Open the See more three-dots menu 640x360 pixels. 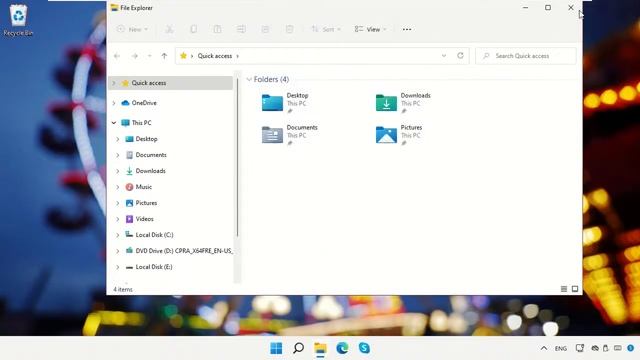(x=407, y=29)
